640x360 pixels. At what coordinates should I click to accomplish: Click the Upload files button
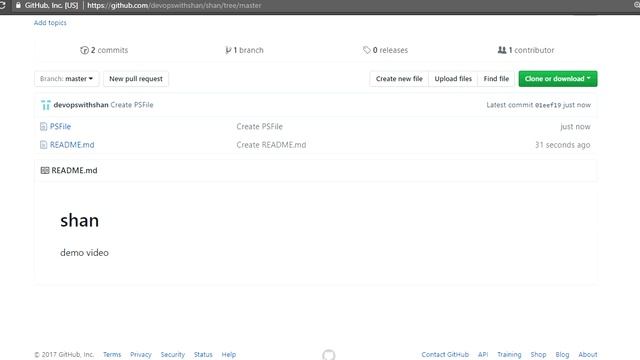[453, 79]
